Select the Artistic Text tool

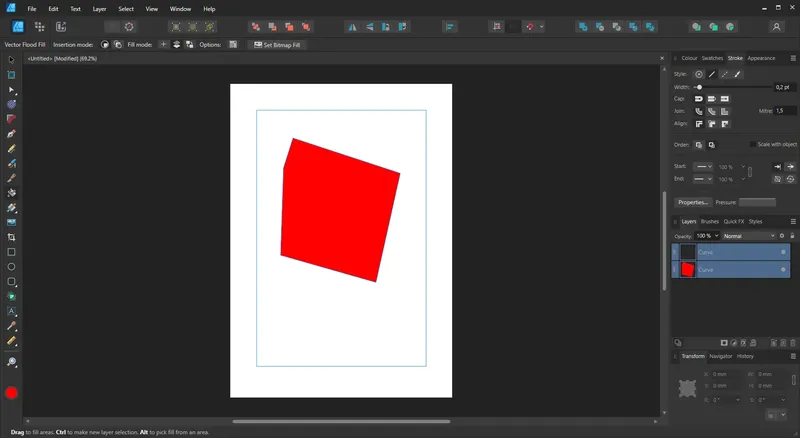[11, 311]
